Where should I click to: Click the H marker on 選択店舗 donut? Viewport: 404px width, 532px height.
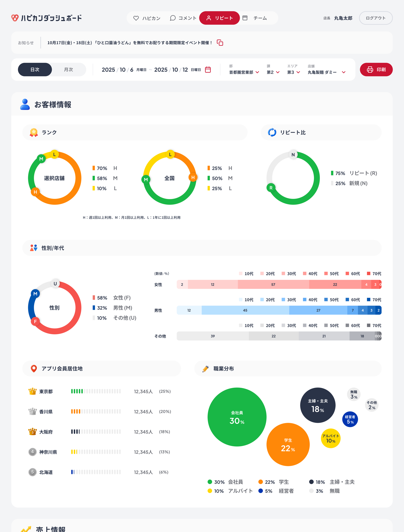point(35,192)
